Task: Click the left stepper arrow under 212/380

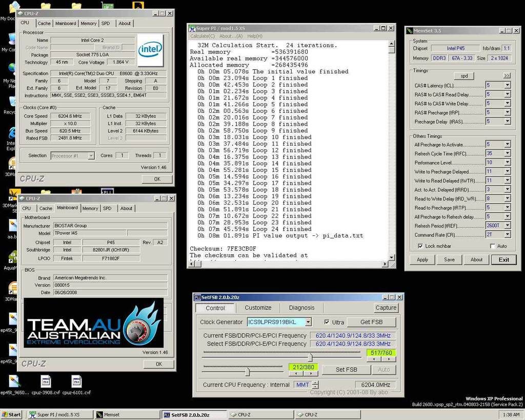Action: [x=296, y=373]
